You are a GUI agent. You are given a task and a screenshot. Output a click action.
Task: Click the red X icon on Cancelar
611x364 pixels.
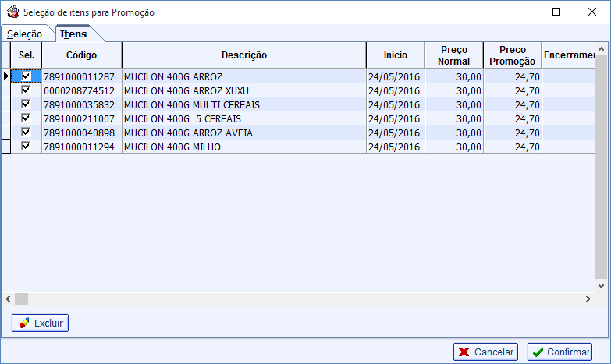tap(464, 352)
